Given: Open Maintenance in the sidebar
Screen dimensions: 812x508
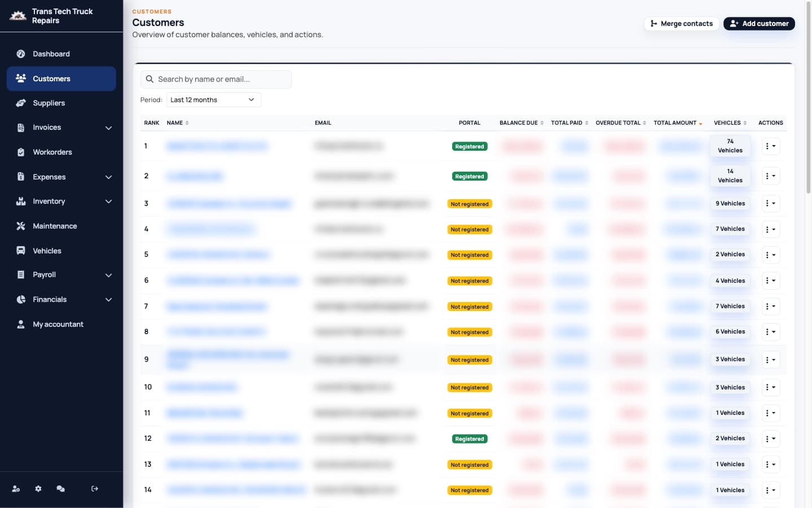Looking at the screenshot, I should pos(61,226).
